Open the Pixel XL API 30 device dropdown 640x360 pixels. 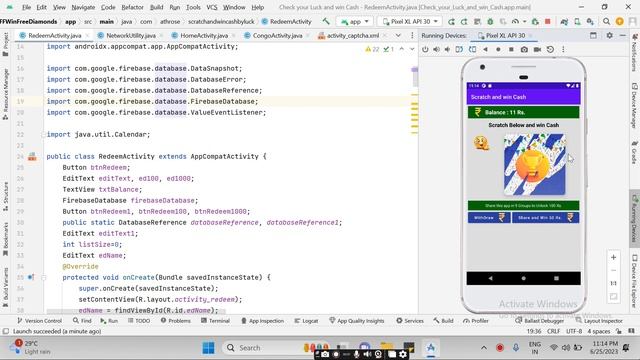409,22
